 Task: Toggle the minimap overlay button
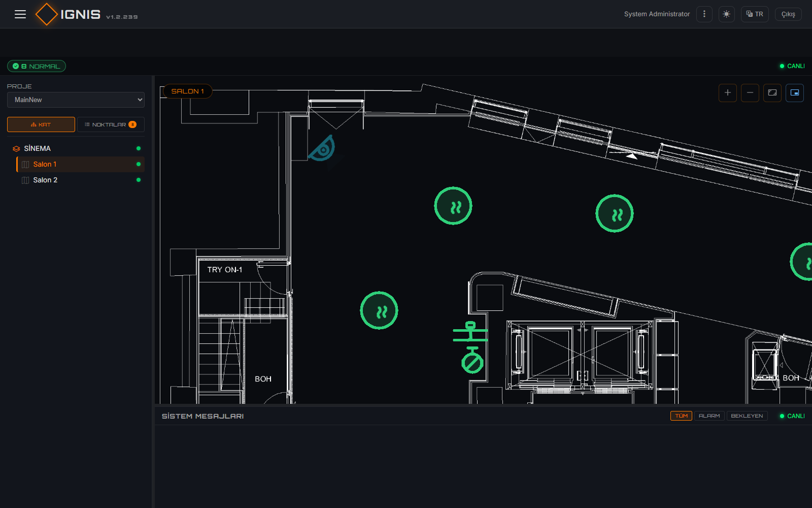click(x=795, y=92)
